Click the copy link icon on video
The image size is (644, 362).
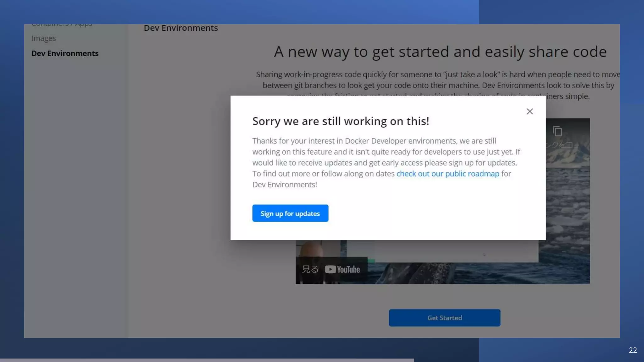557,131
